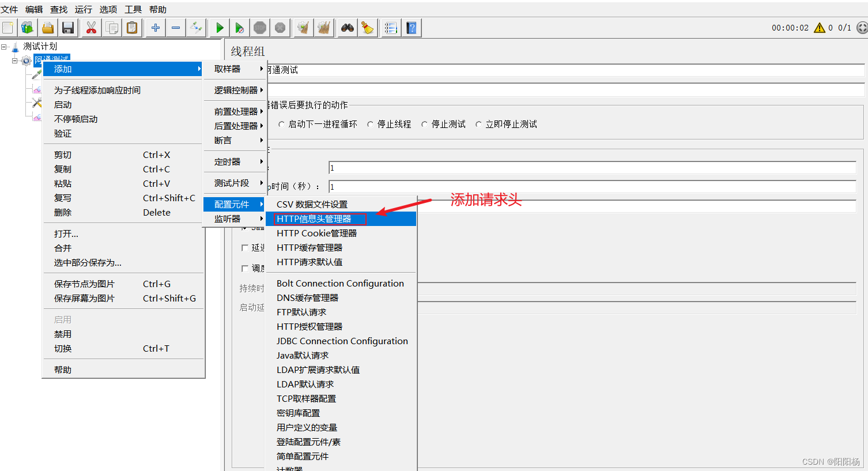Choose CSV 数据文件设置 item
This screenshot has width=868, height=471.
click(x=341, y=204)
